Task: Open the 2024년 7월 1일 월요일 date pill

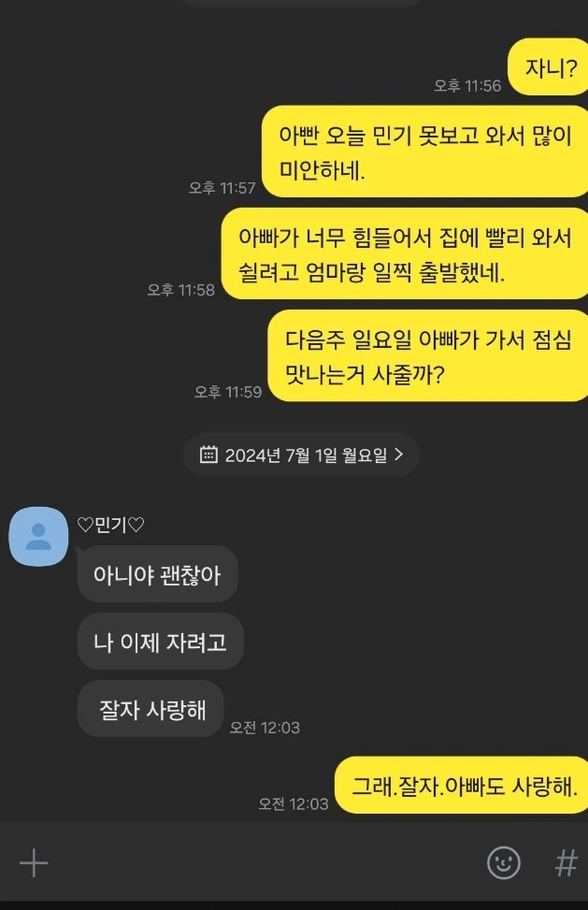Action: 302,455
